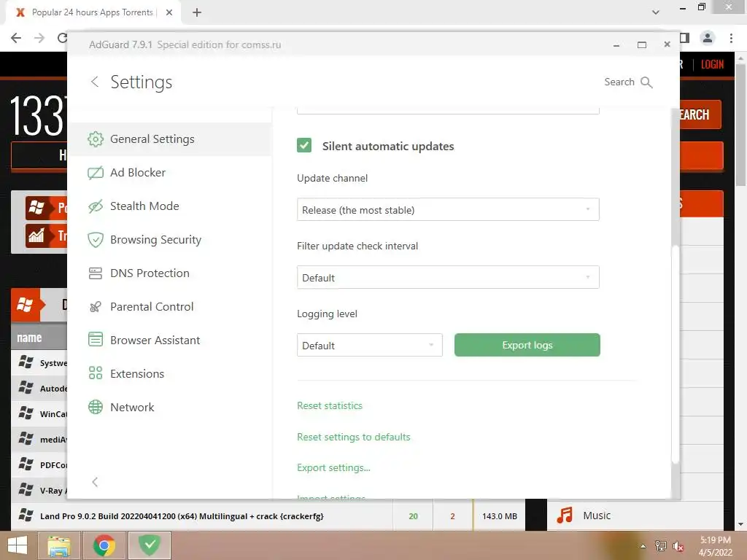The width and height of the screenshot is (747, 560).
Task: Open File Explorer from the taskbar
Action: 59,545
